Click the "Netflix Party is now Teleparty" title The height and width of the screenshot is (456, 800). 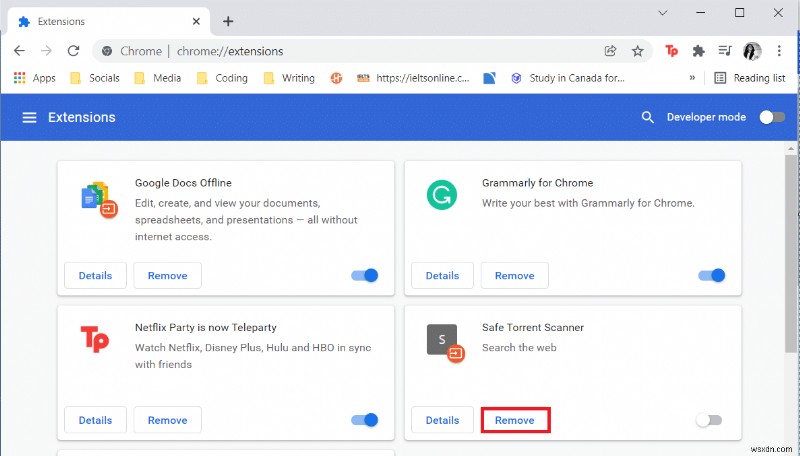[x=206, y=327]
